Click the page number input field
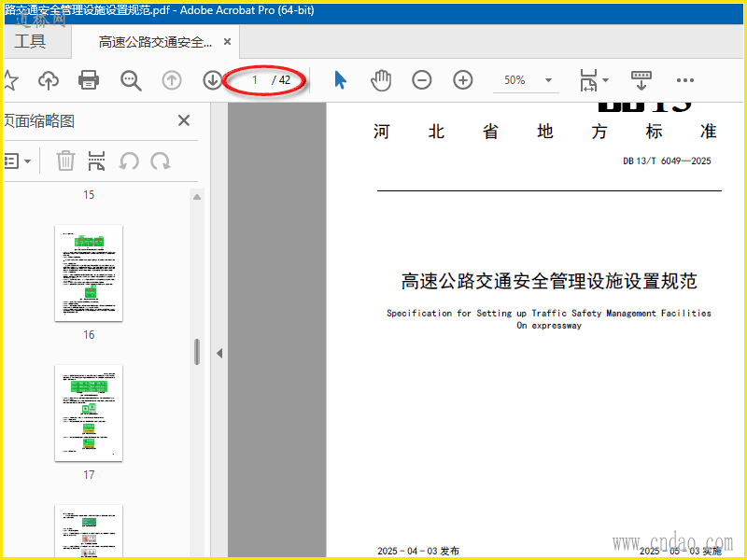 [x=255, y=80]
